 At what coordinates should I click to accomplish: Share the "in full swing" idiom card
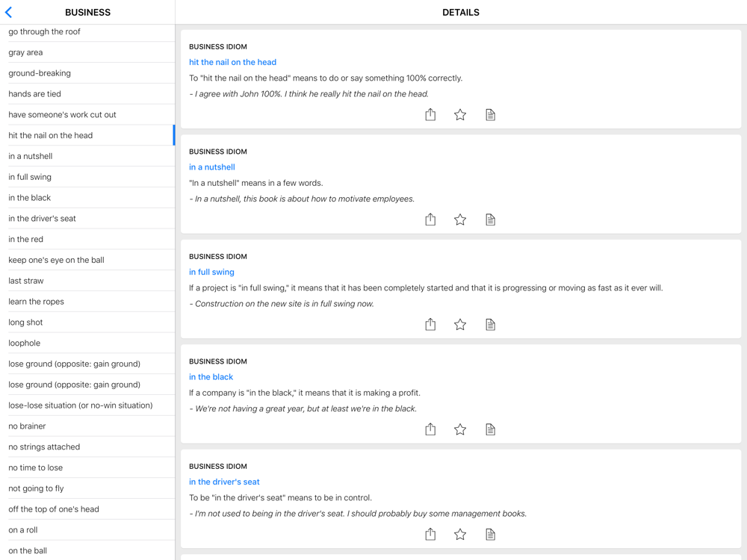tap(430, 324)
